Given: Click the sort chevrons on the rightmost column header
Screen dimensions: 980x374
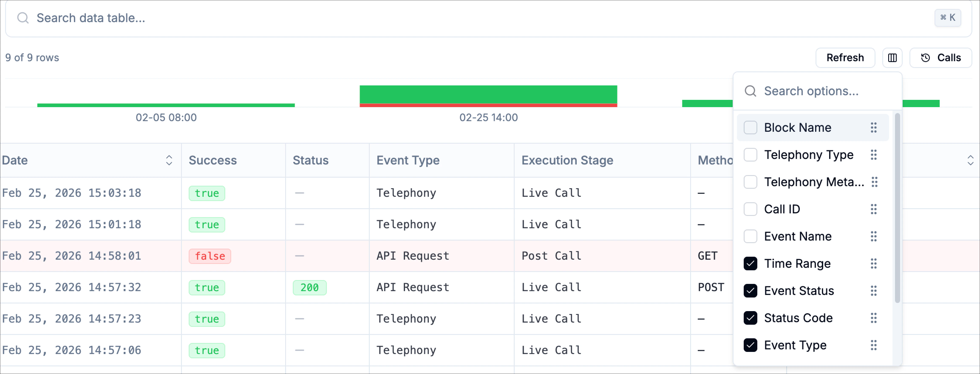Looking at the screenshot, I should 970,160.
